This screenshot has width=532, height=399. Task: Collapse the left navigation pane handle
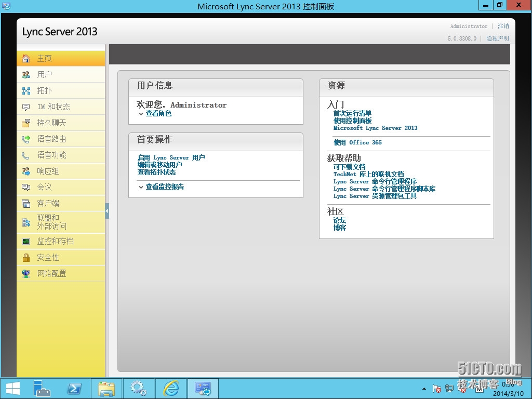coord(107,211)
